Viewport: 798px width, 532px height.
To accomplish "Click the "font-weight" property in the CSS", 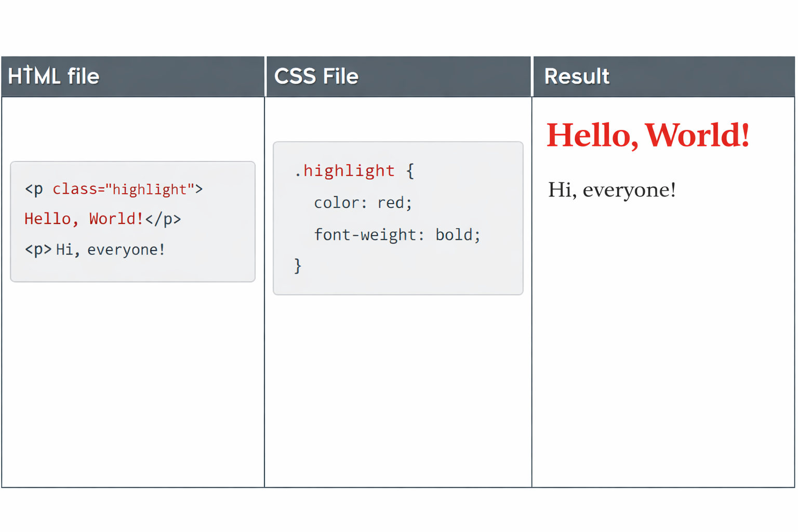I will (365, 235).
